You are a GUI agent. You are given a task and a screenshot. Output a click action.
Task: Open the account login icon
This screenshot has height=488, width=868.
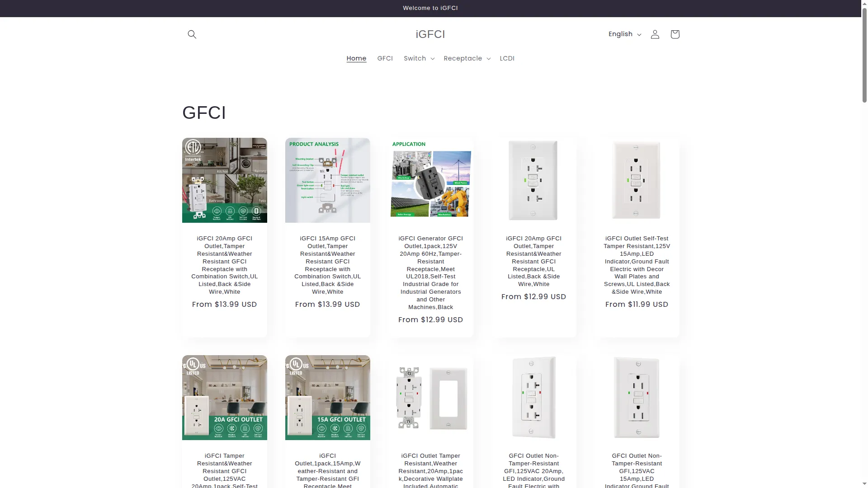655,34
